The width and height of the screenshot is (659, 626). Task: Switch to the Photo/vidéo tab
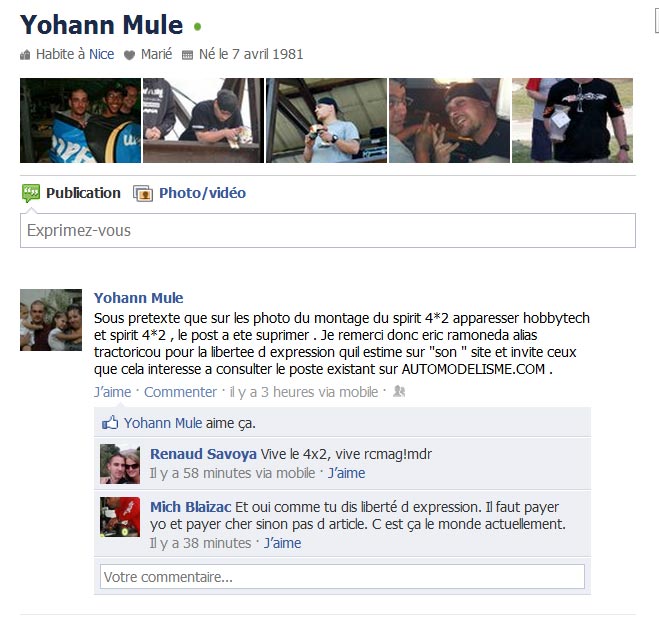click(x=202, y=193)
